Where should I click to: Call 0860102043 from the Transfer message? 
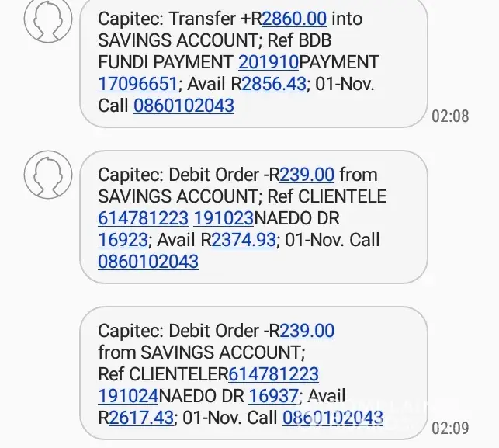coord(184,105)
